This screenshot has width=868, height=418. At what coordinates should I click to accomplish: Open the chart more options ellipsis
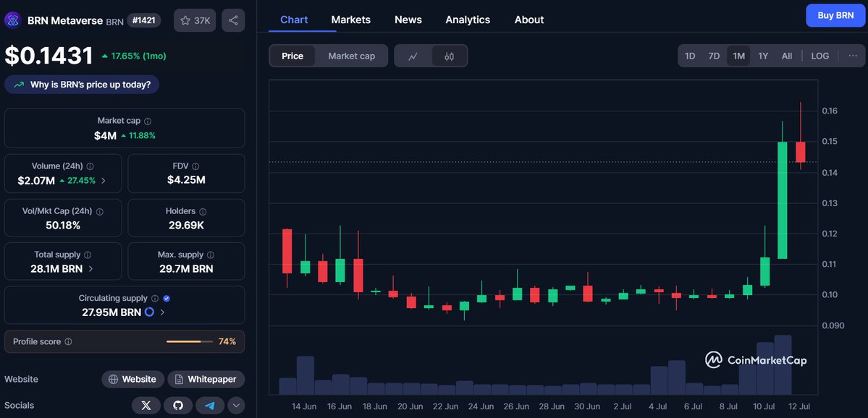(x=853, y=56)
